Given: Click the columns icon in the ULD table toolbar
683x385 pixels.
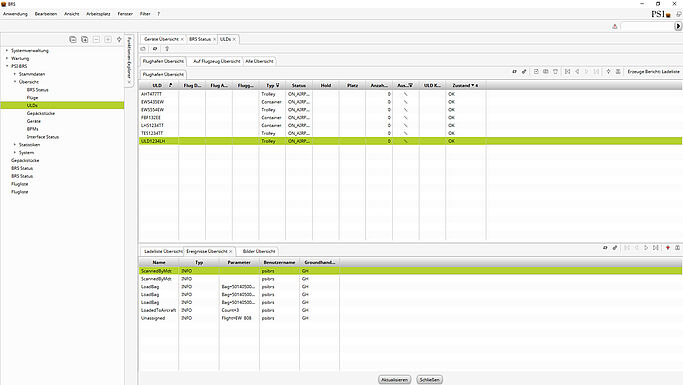Looking at the screenshot, I should [546, 71].
